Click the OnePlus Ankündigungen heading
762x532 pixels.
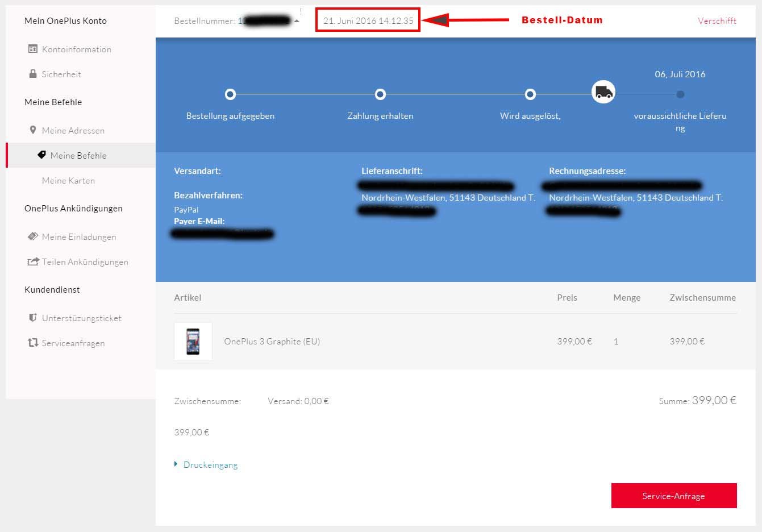[73, 209]
